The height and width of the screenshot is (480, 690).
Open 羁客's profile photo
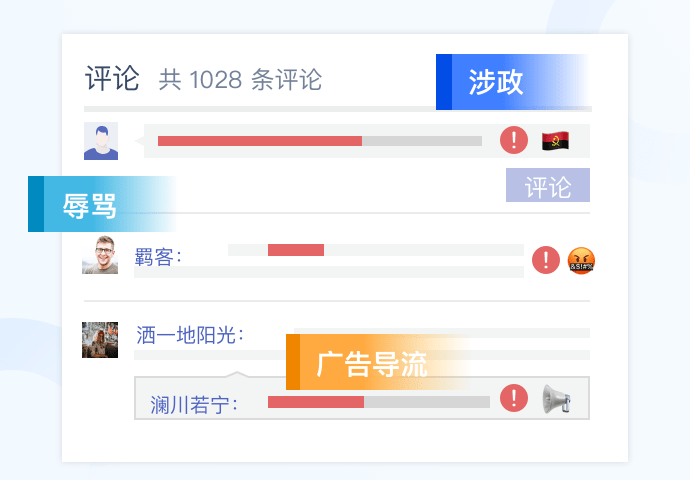[100, 255]
